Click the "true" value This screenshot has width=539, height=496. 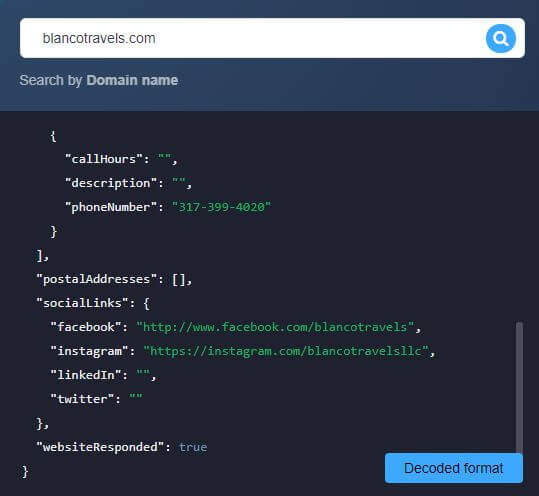point(193,447)
